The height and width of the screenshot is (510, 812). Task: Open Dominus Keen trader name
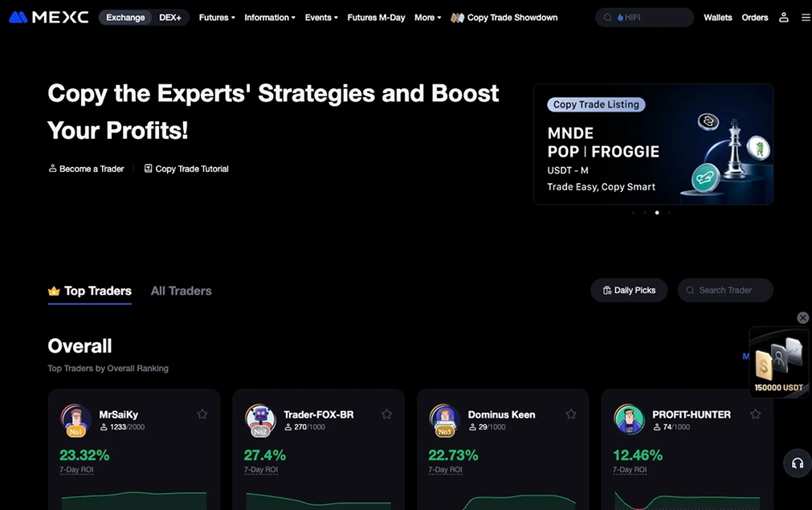(501, 414)
